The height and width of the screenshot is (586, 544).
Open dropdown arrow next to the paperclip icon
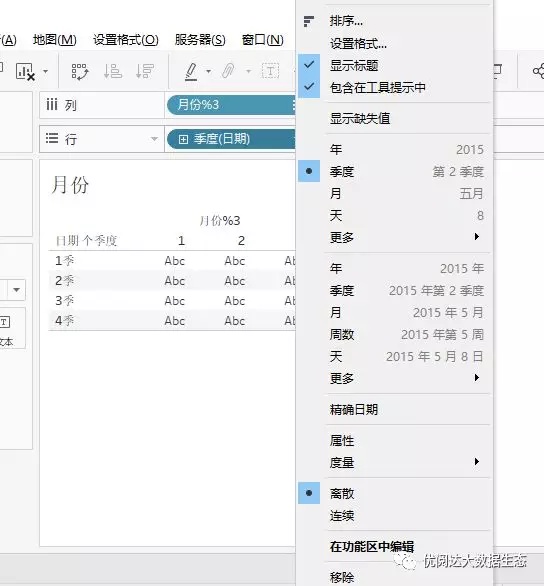[248, 71]
